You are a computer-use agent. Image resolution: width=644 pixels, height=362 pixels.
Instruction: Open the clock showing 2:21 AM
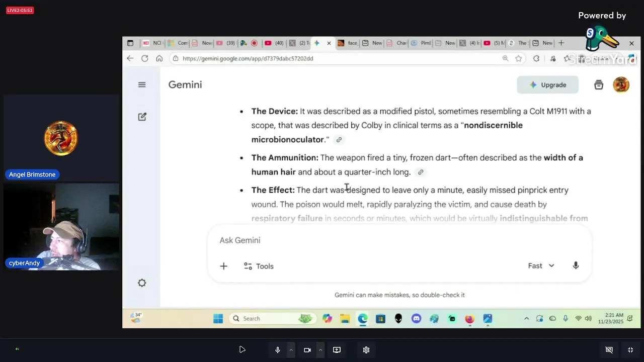pyautogui.click(x=610, y=319)
